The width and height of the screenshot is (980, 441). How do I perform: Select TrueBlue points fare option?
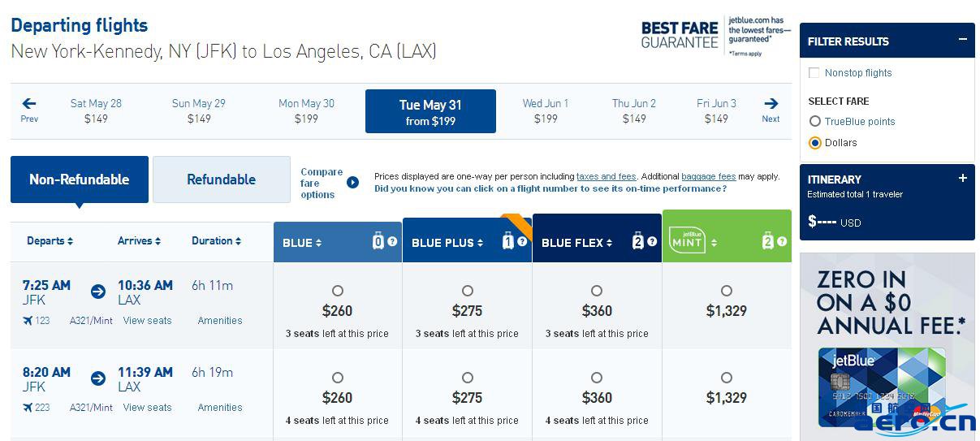click(x=815, y=122)
